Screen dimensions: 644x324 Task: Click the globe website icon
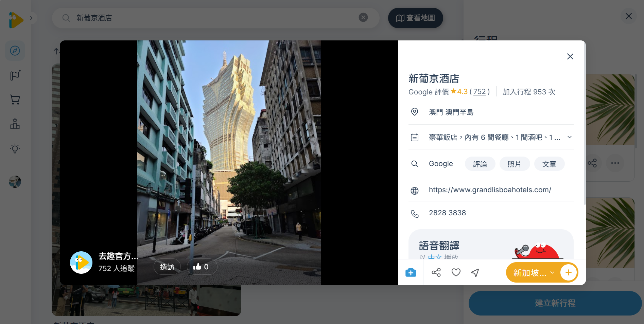[415, 191]
